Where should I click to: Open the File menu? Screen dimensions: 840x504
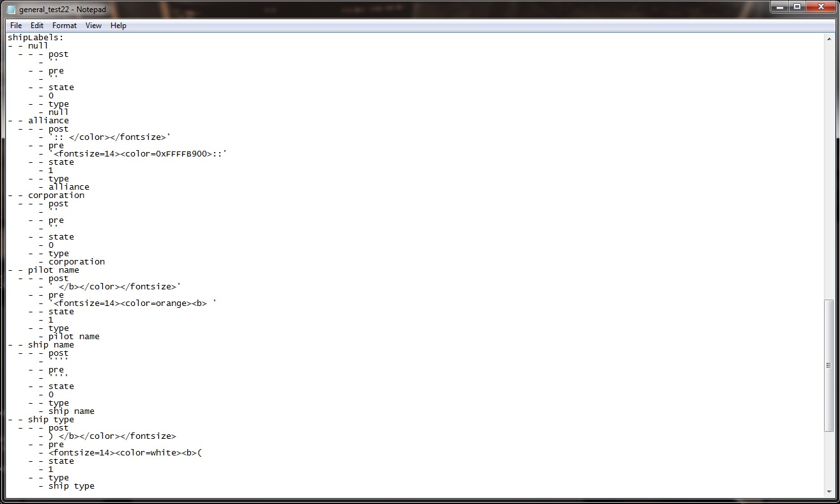[x=16, y=26]
